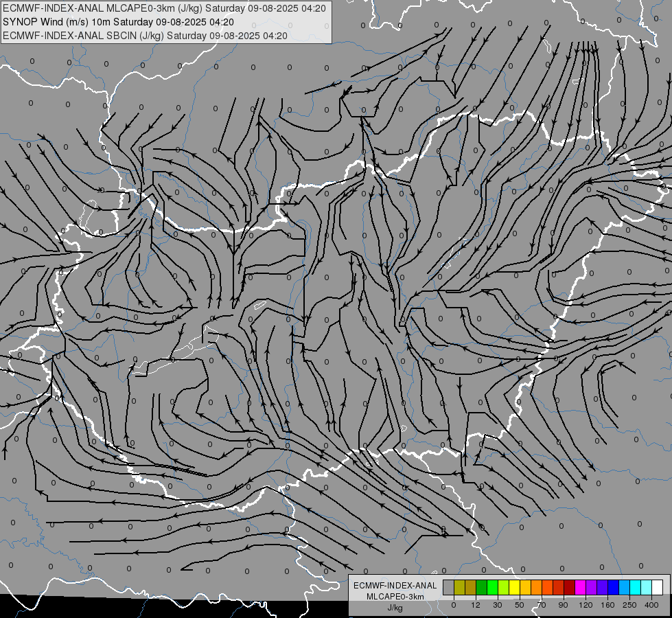Click the legend tick value 12
This screenshot has width=672, height=618.
pyautogui.click(x=476, y=605)
